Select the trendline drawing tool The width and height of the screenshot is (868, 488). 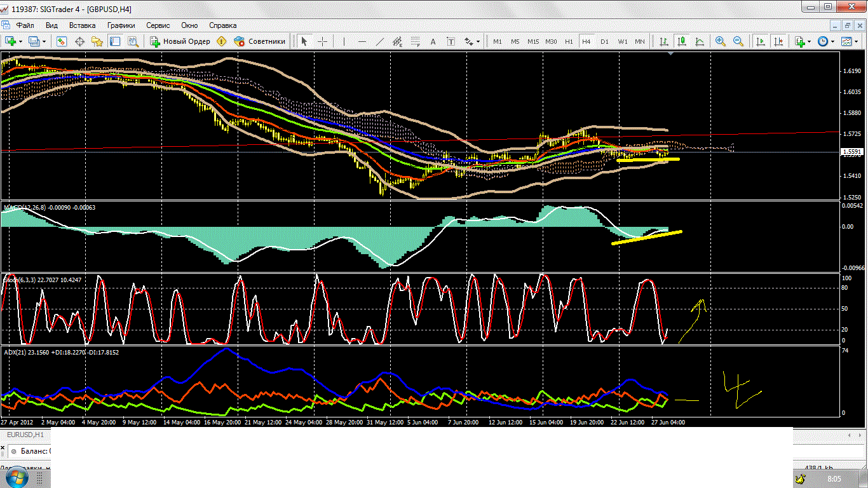[380, 41]
